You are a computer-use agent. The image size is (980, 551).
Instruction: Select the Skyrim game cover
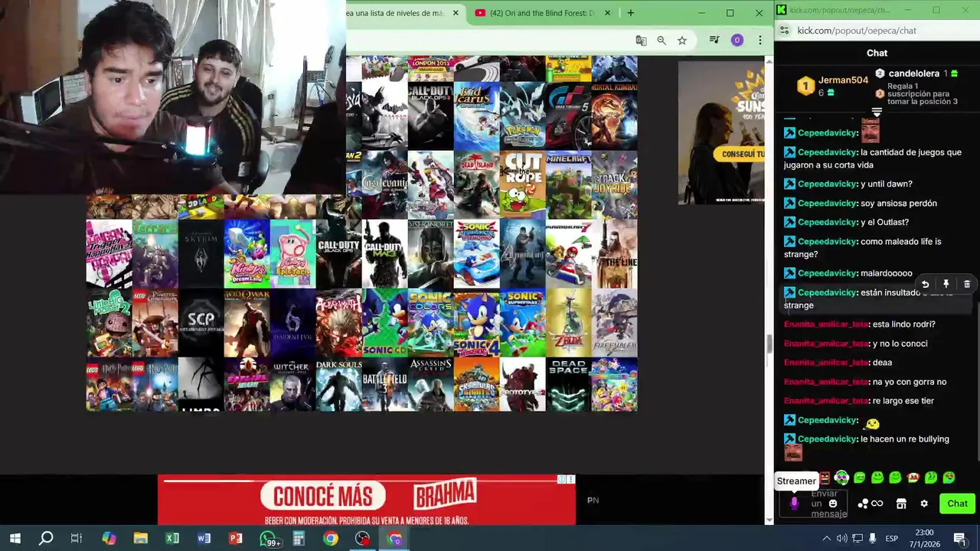(x=201, y=254)
